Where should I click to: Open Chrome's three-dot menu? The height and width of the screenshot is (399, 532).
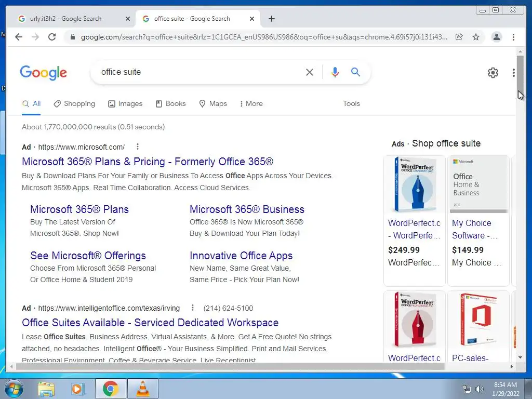(514, 37)
